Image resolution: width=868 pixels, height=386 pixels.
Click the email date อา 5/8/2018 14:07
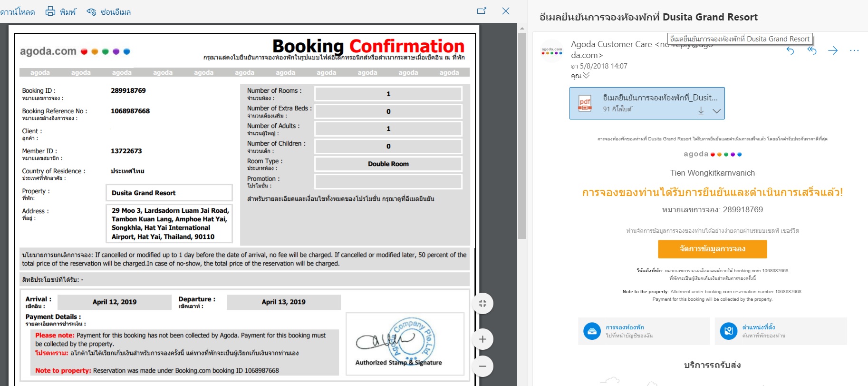click(x=599, y=66)
